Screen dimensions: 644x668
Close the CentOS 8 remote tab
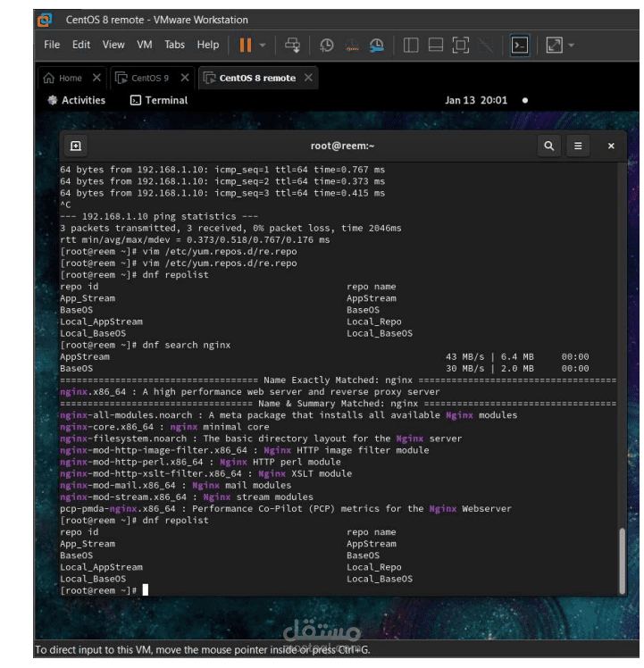pyautogui.click(x=308, y=78)
